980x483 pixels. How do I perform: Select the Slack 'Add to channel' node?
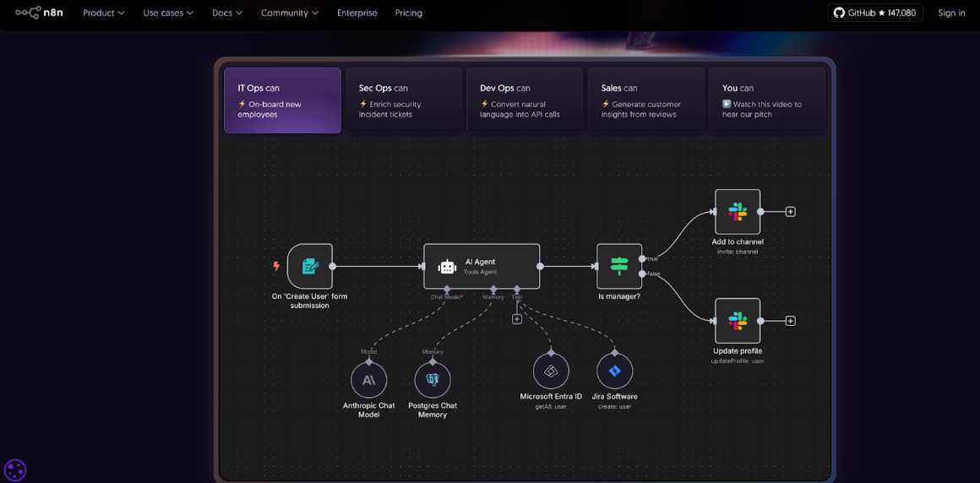[737, 212]
